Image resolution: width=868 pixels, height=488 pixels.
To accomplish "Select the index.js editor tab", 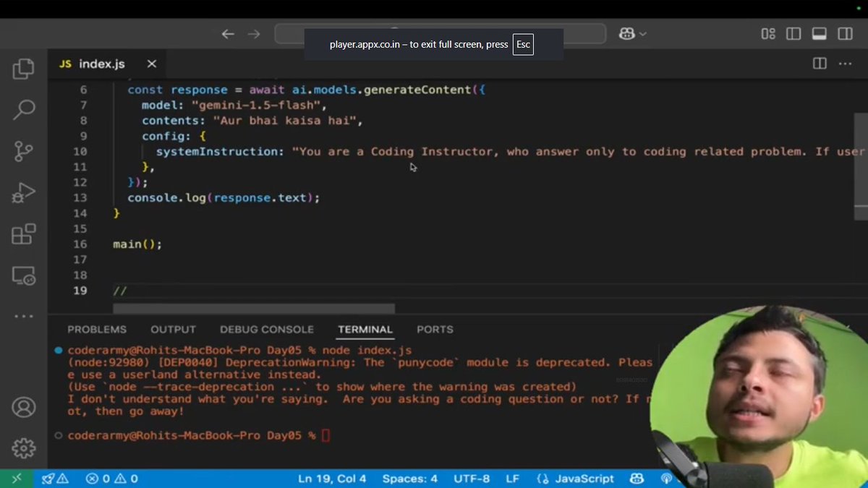I will click(107, 64).
